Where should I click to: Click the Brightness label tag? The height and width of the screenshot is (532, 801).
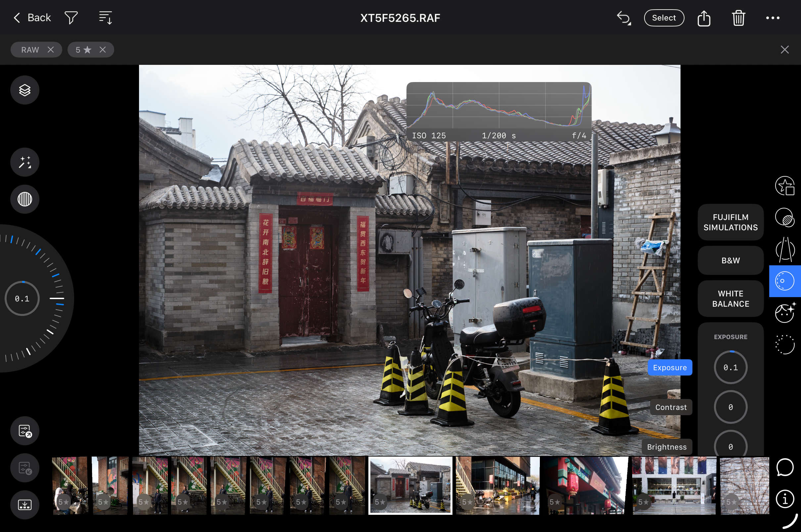(667, 447)
